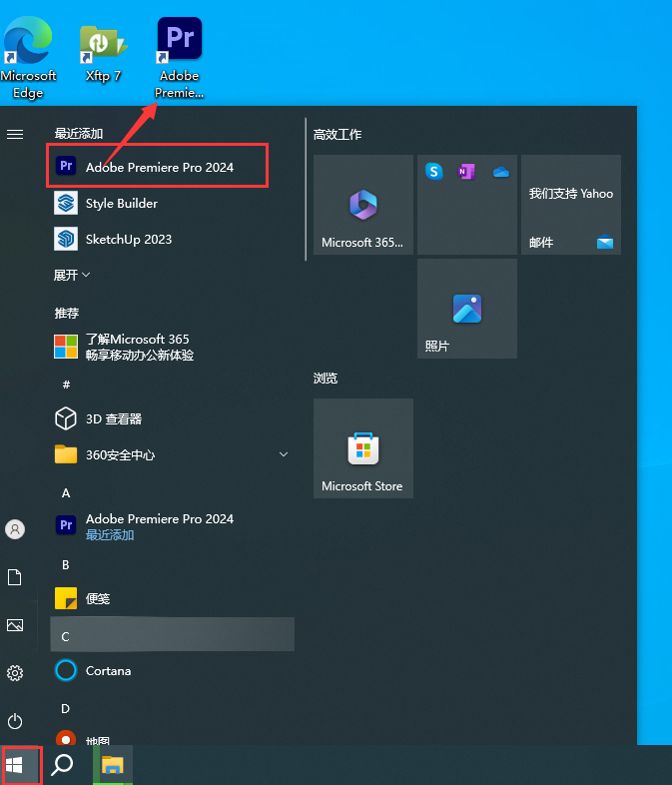Open the 360安全中心 folder entry

pyautogui.click(x=172, y=454)
